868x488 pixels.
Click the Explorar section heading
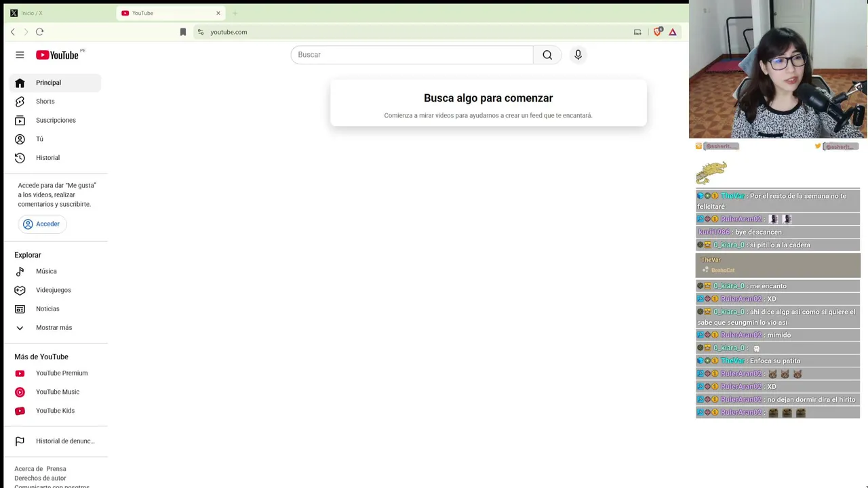tap(28, 255)
